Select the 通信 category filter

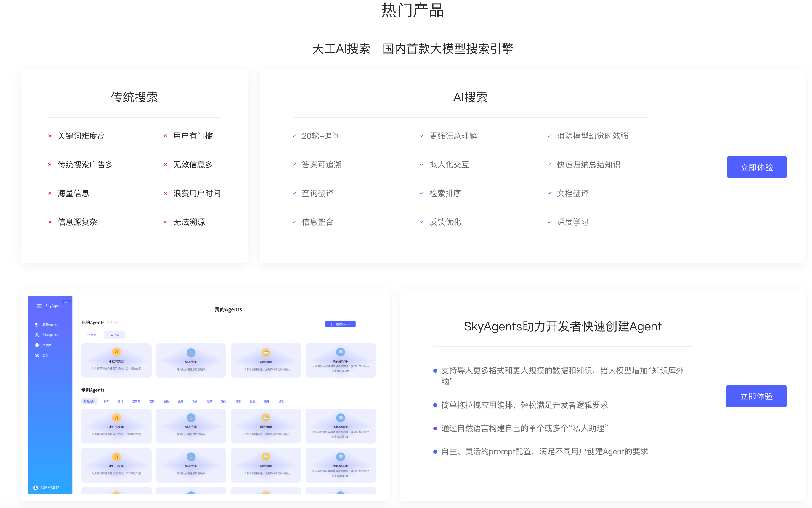click(x=224, y=401)
